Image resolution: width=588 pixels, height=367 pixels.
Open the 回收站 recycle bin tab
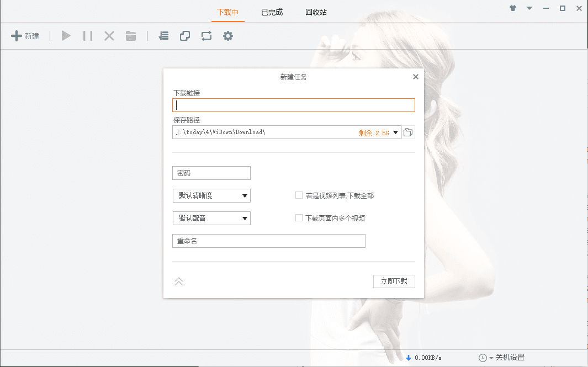[x=315, y=12]
